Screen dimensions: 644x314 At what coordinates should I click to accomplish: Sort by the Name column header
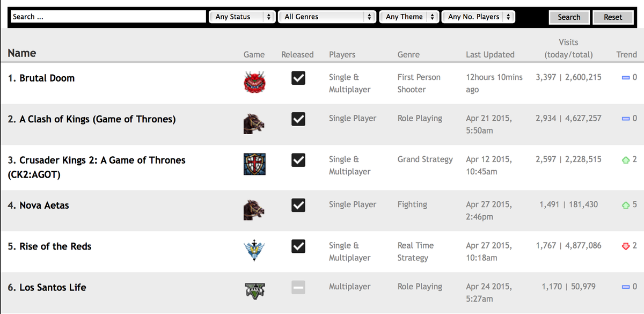coord(22,53)
